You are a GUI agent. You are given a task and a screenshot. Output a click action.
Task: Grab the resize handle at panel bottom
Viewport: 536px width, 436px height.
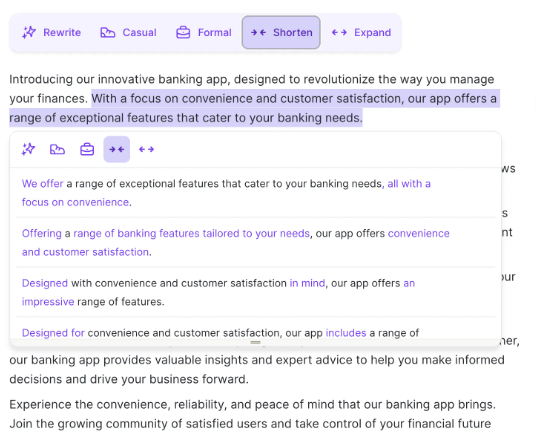255,342
